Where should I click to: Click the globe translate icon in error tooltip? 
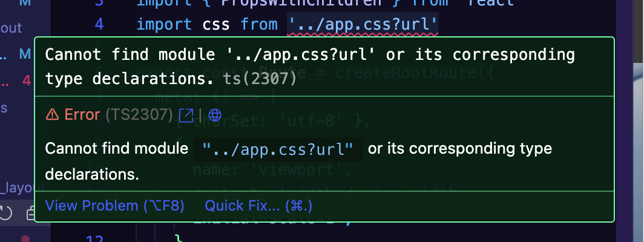215,115
